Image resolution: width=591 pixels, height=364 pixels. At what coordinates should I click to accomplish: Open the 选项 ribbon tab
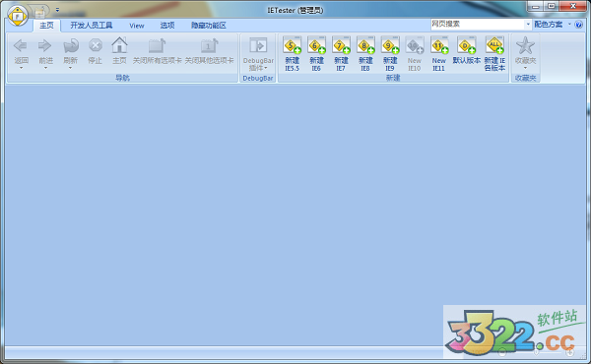point(167,26)
